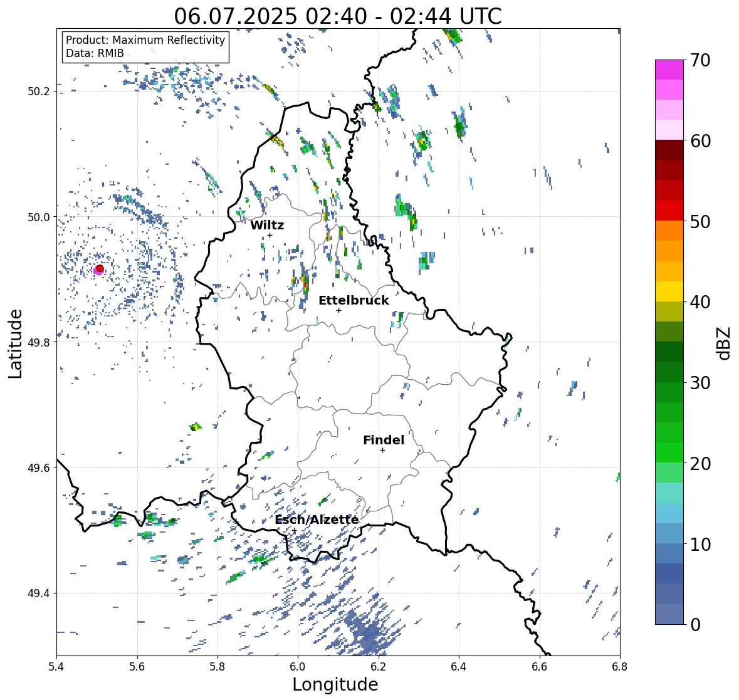The height and width of the screenshot is (700, 739).
Task: Click the cross marker under Wiltz
Action: click(x=270, y=236)
